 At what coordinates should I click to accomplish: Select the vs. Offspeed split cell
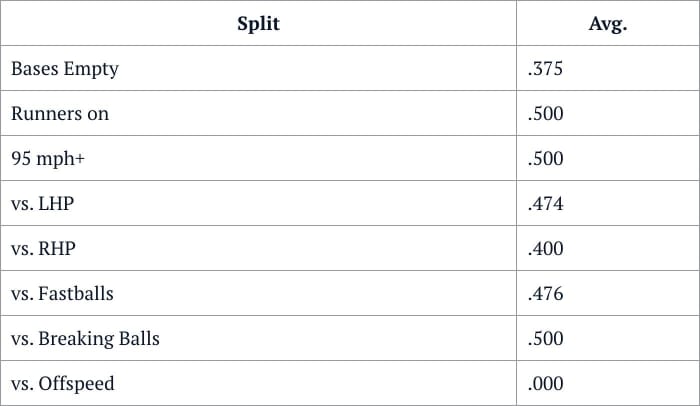pos(62,384)
